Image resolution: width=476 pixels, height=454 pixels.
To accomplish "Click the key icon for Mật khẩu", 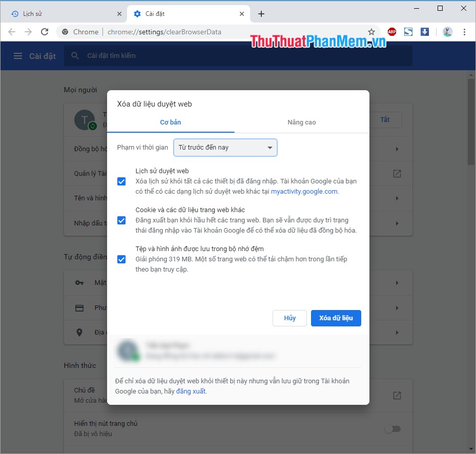I will (79, 282).
